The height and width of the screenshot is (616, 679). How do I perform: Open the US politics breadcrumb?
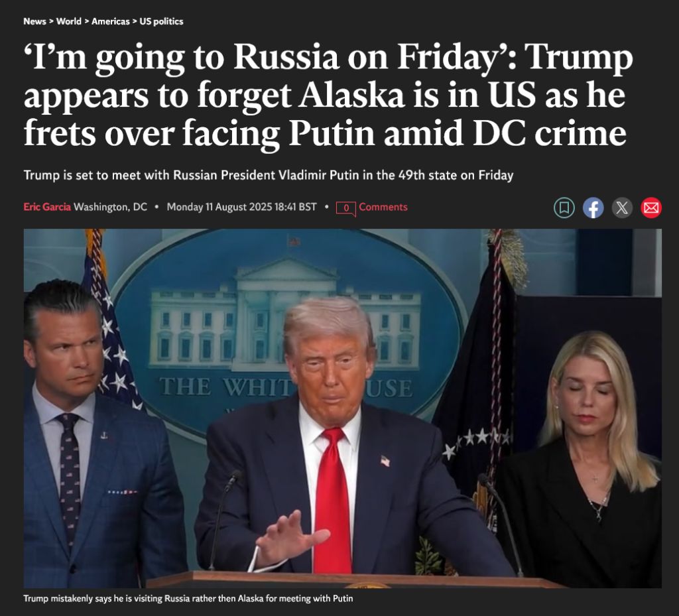click(x=161, y=21)
